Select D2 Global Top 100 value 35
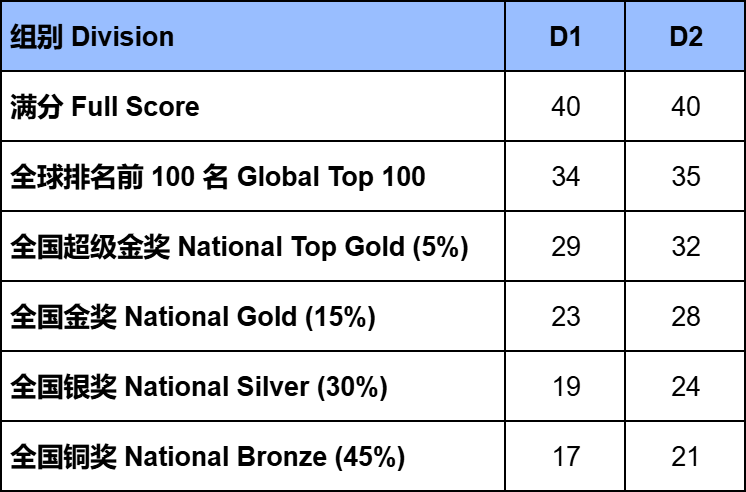This screenshot has height=492, width=746. (686, 177)
